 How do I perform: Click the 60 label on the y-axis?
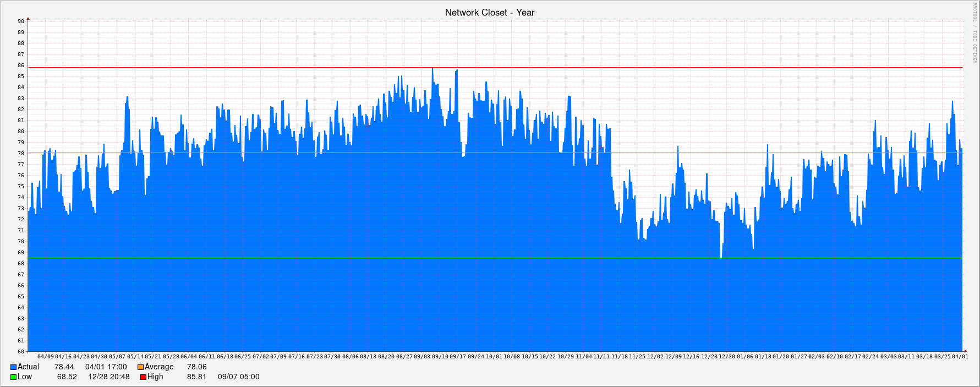pyautogui.click(x=21, y=352)
